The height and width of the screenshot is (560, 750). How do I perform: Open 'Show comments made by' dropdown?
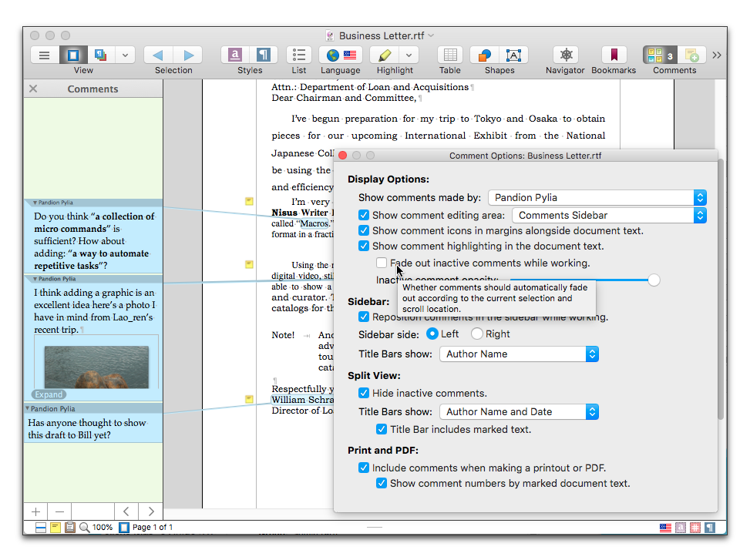click(597, 198)
